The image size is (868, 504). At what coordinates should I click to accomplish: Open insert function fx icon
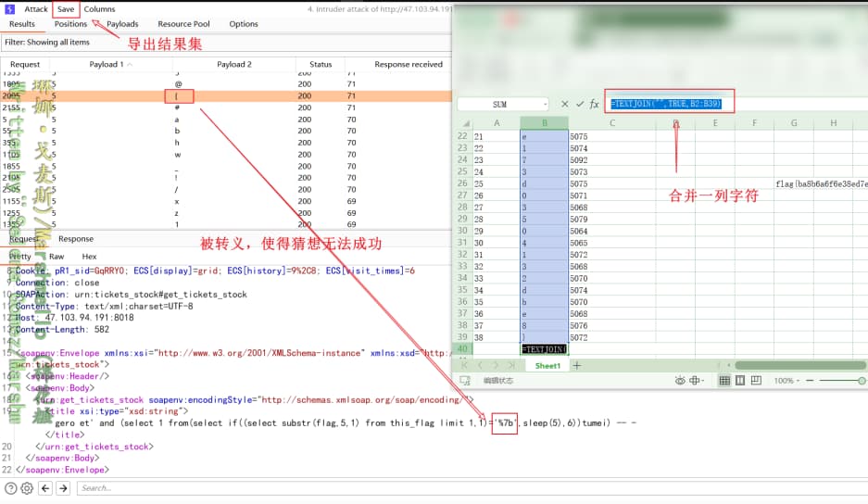[595, 104]
